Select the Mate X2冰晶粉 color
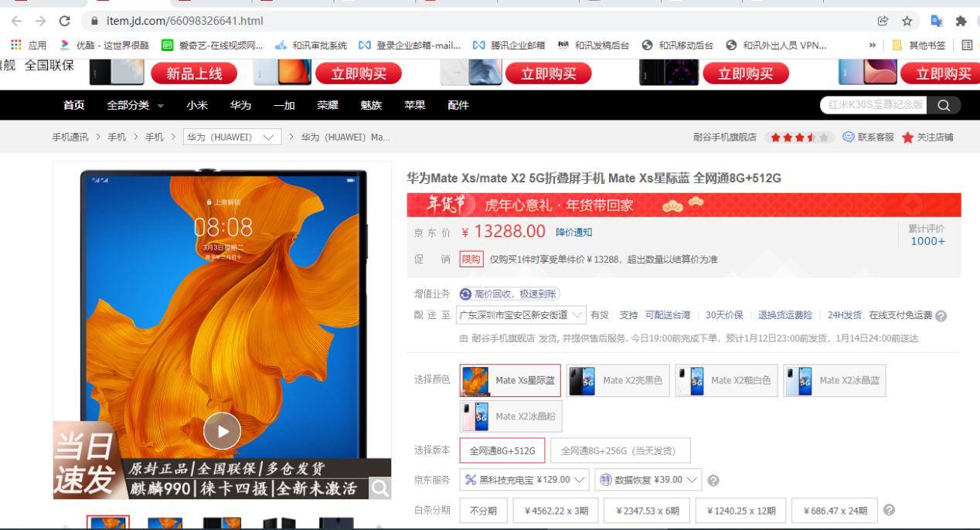Image resolution: width=980 pixels, height=530 pixels. [511, 416]
